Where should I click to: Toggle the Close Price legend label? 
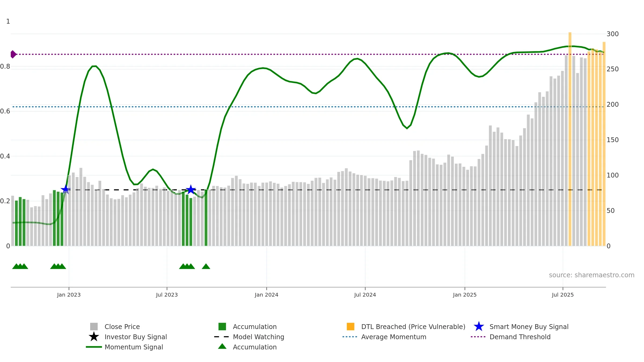122,327
